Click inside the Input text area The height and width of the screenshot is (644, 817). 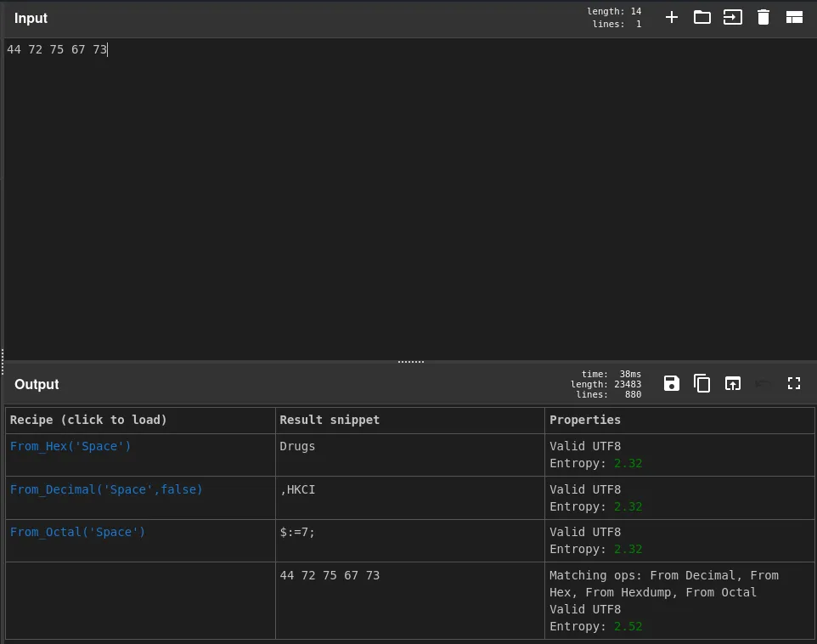pyautogui.click(x=409, y=198)
